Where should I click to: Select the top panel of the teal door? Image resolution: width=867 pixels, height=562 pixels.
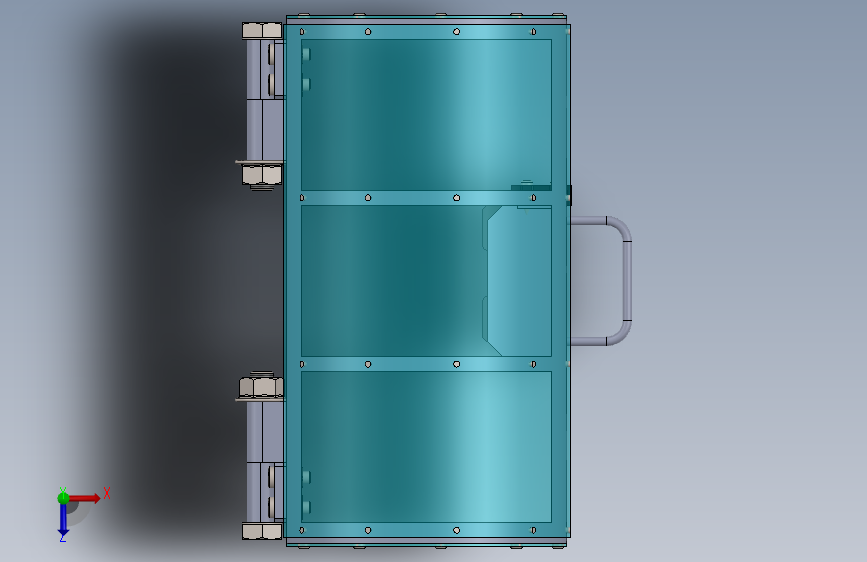pos(426,115)
